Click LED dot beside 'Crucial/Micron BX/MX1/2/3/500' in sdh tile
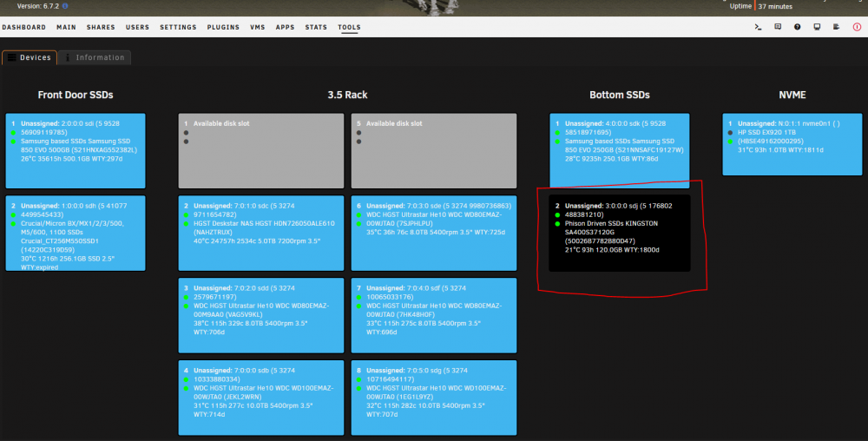868x441 pixels. (x=13, y=224)
